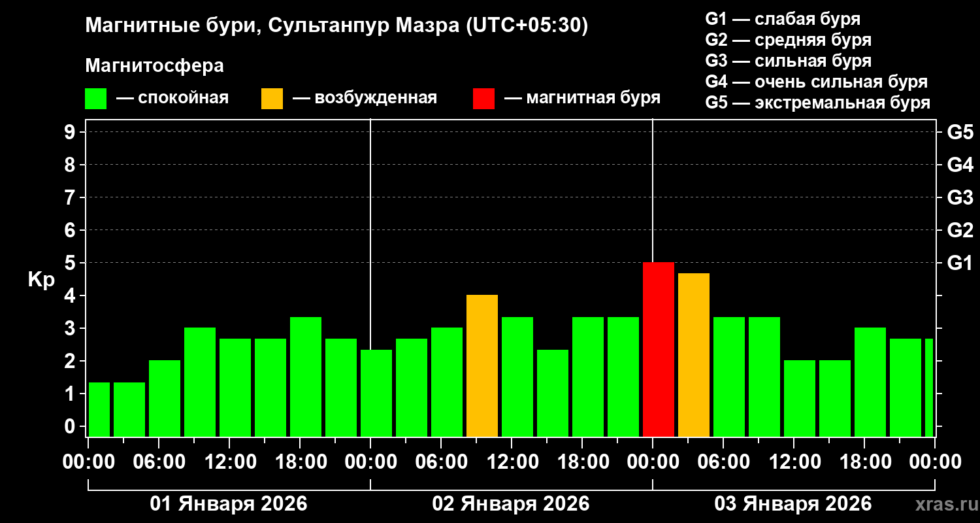Click the '02 Января 2026' date label
The width and height of the screenshot is (980, 523).
(511, 504)
